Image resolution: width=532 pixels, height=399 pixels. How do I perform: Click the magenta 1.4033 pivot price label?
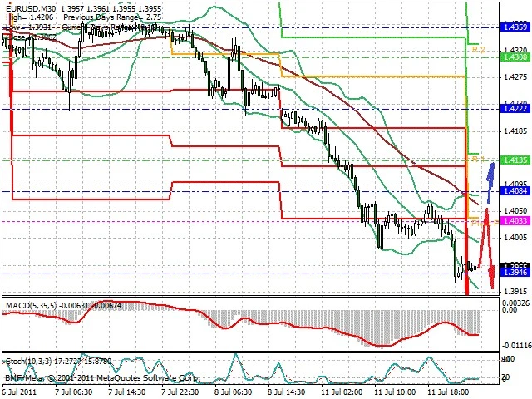515,221
